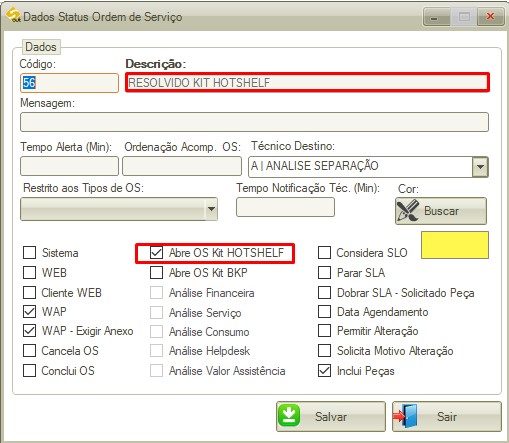Viewport: 509px width, 443px height.
Task: Close the window with the red X
Action: click(491, 16)
